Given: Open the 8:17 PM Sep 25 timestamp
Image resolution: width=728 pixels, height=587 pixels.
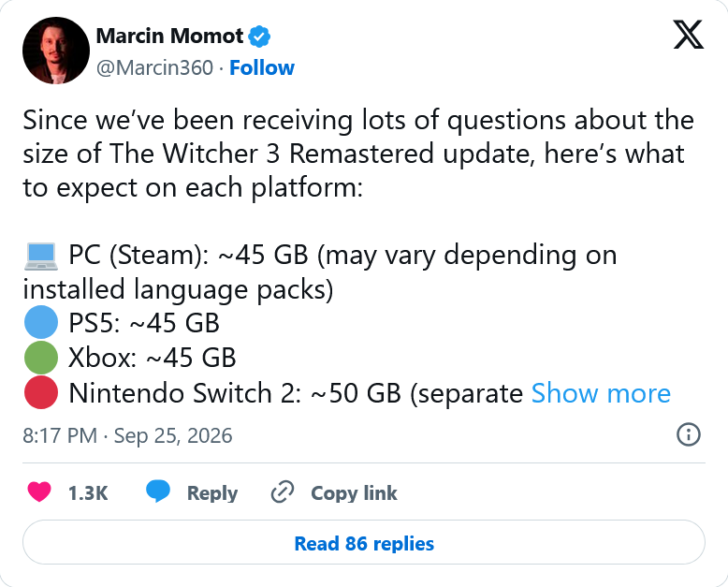Looking at the screenshot, I should click(127, 435).
